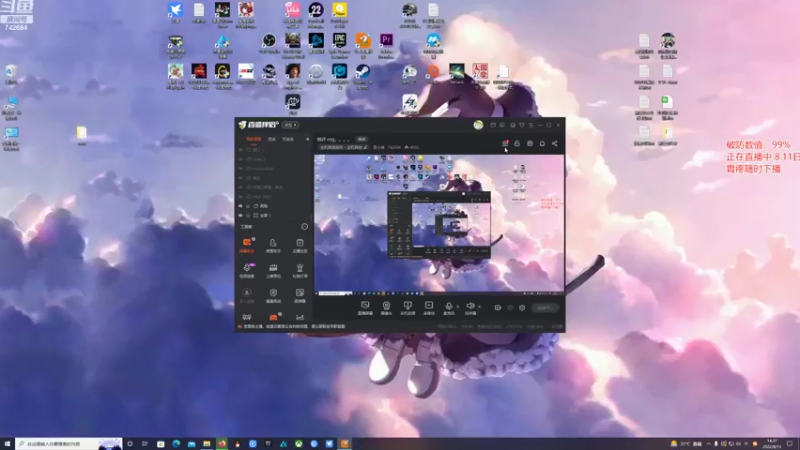This screenshot has width=800, height=450.
Task: Open Microsoft Edge from the taskbar
Action: coord(176,444)
